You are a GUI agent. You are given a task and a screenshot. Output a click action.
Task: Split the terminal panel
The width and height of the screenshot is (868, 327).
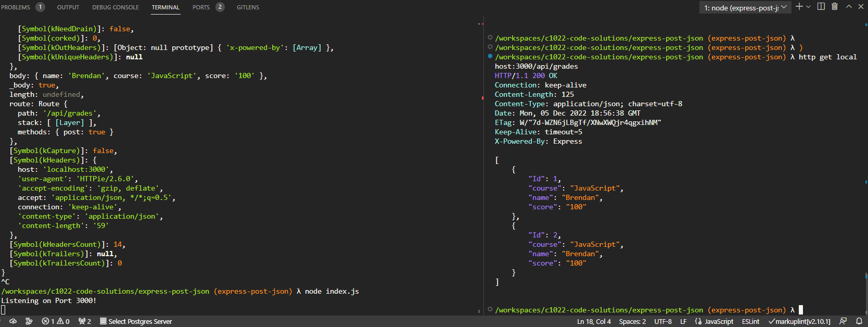click(x=821, y=6)
